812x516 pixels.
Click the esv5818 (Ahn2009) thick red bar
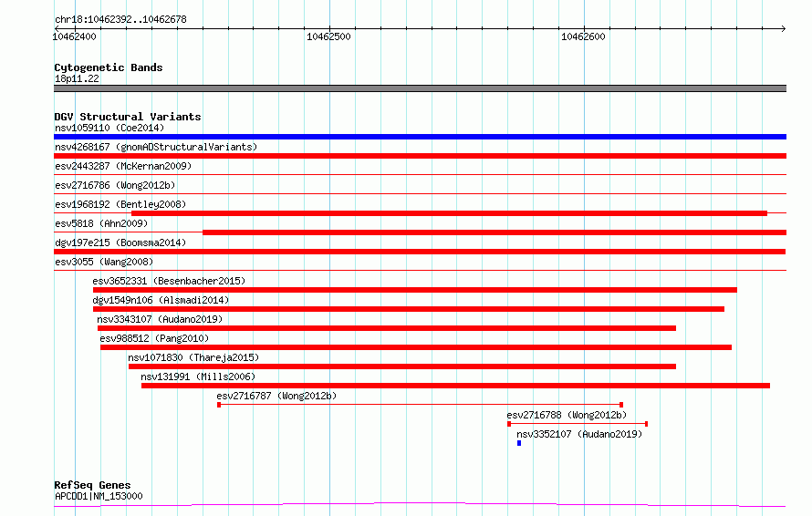(494, 232)
